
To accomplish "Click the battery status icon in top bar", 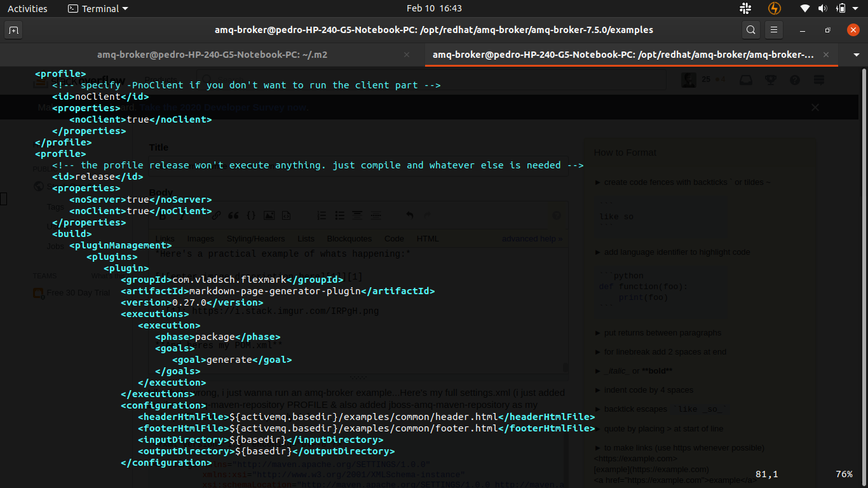I will 841,8.
